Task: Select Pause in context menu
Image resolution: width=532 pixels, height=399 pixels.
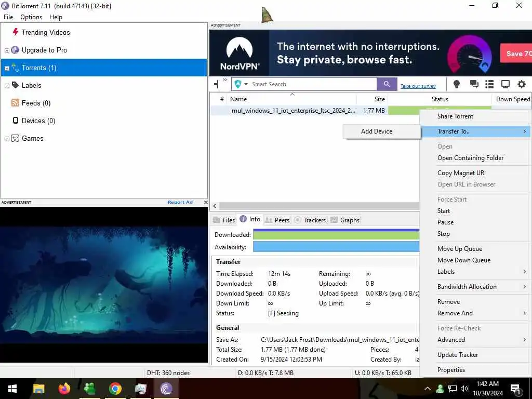Action: [476, 222]
